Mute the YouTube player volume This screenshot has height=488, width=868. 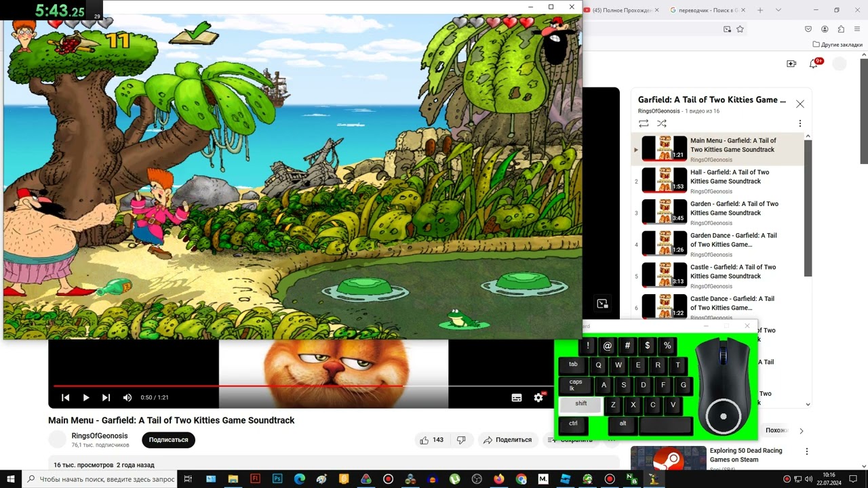click(x=127, y=398)
